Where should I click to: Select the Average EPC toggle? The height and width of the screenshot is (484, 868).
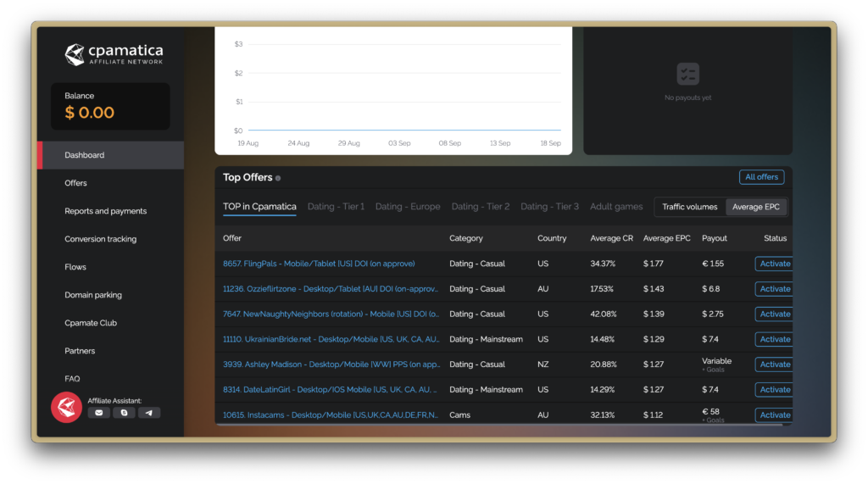756,207
